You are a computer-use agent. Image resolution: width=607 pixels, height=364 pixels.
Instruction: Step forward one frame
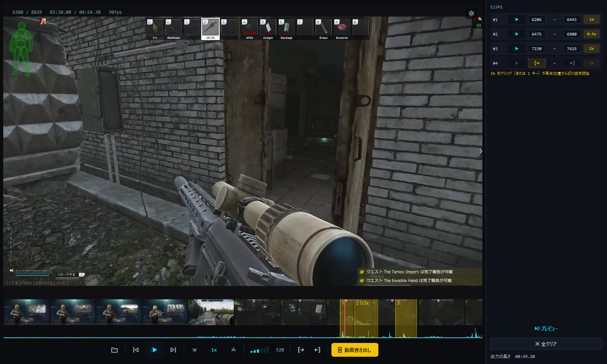click(x=173, y=350)
